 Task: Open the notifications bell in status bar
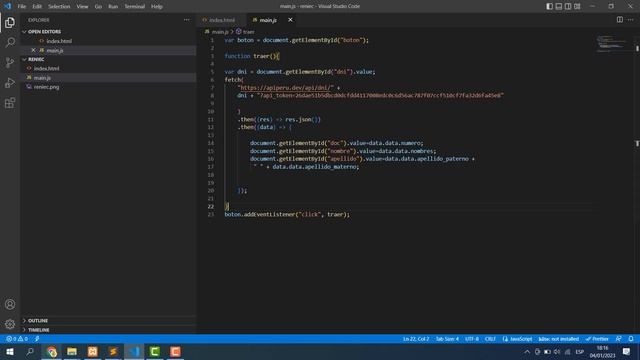coord(631,339)
